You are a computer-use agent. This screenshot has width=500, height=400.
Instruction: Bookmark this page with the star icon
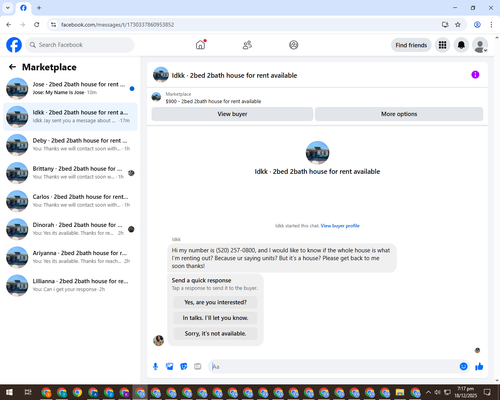(x=458, y=25)
